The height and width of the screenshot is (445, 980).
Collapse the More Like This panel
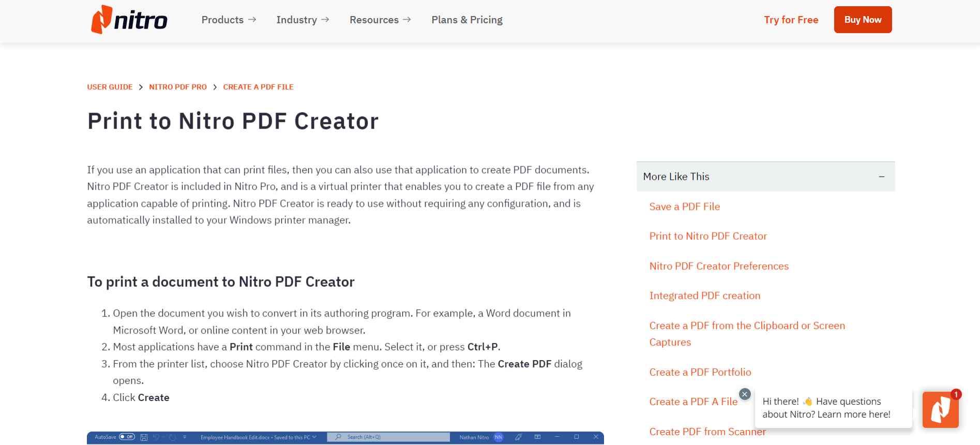[881, 177]
